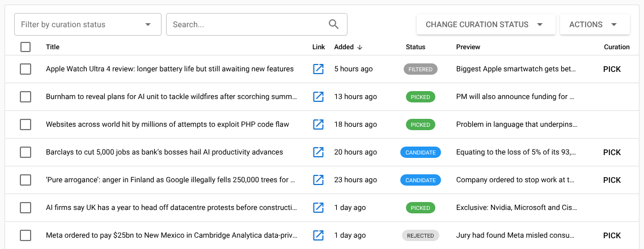Open external link for Apple Watch Ultra 4 review

click(318, 69)
